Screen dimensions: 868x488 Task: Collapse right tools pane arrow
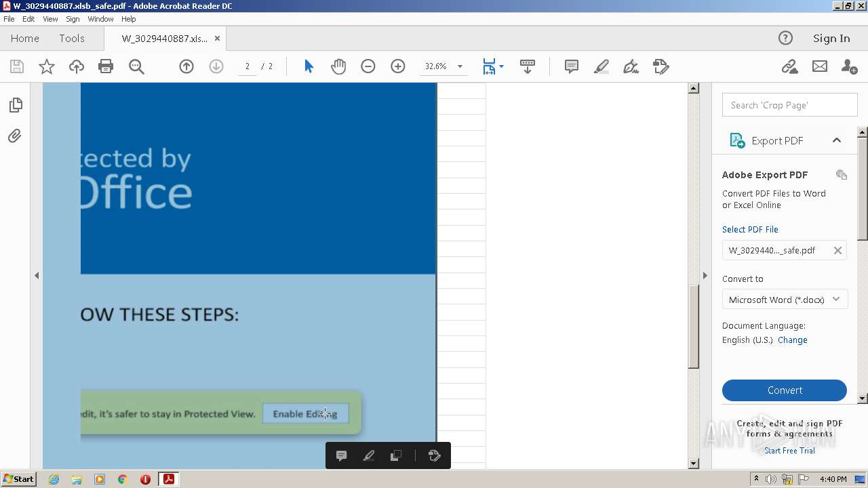pos(705,275)
